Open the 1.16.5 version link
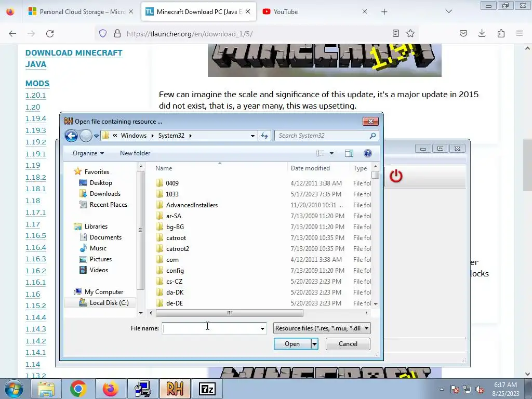 [36, 236]
